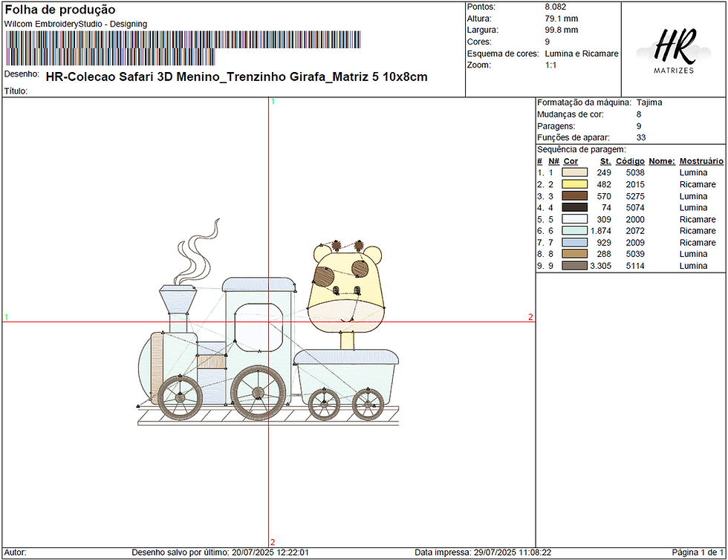The width and height of the screenshot is (728, 560).
Task: Click the Pontos value '8.082'
Action: [x=556, y=7]
